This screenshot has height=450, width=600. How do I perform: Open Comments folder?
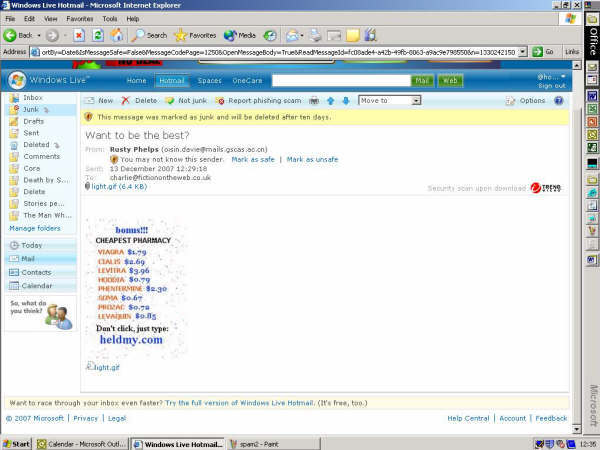point(41,157)
